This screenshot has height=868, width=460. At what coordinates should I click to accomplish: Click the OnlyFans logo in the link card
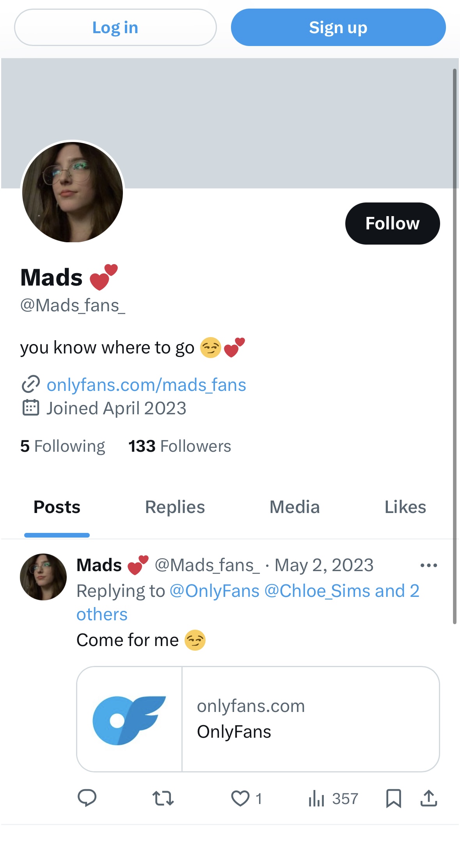pos(129,719)
